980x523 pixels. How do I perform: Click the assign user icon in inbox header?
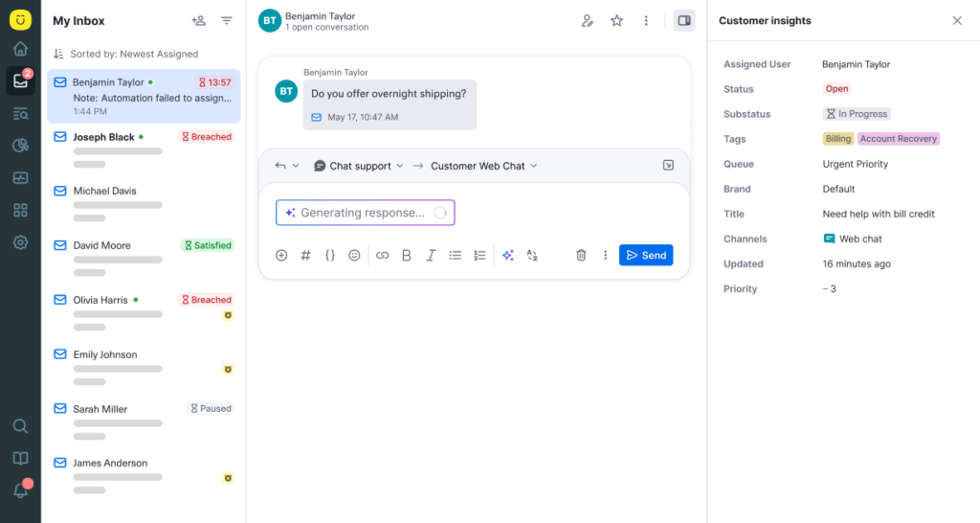(198, 21)
